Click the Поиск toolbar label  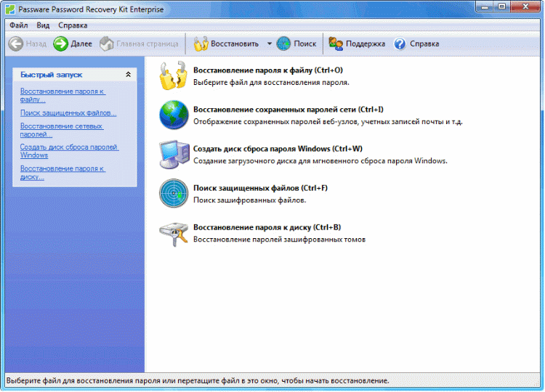click(304, 44)
